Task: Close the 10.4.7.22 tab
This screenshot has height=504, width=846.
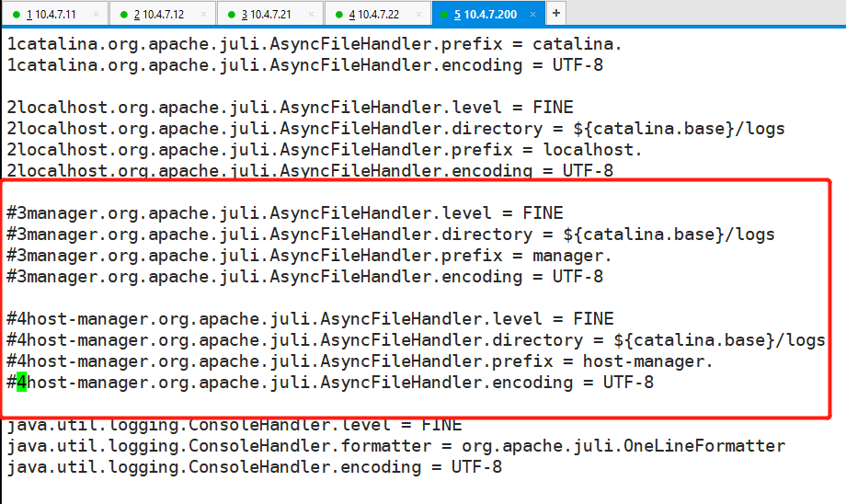Action: point(421,15)
